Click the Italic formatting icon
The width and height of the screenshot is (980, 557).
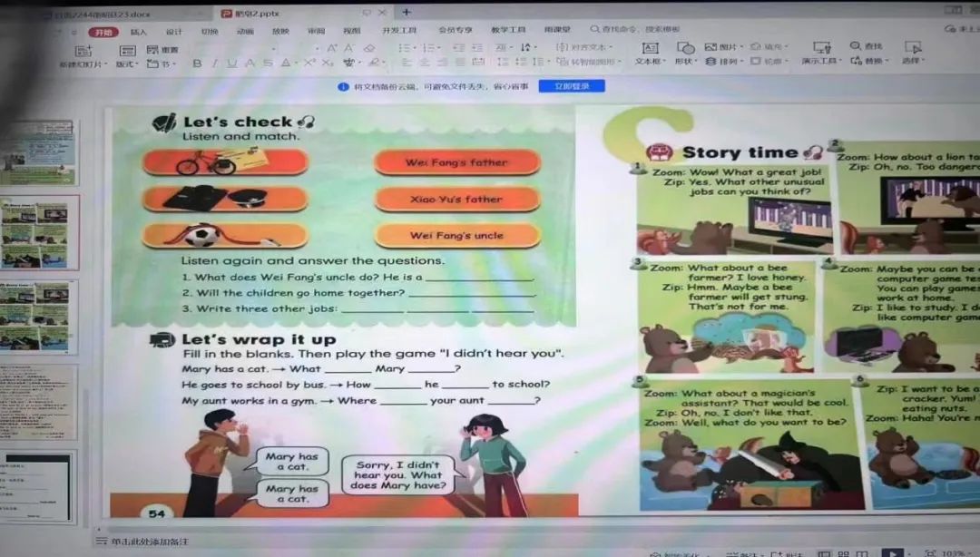[x=214, y=64]
